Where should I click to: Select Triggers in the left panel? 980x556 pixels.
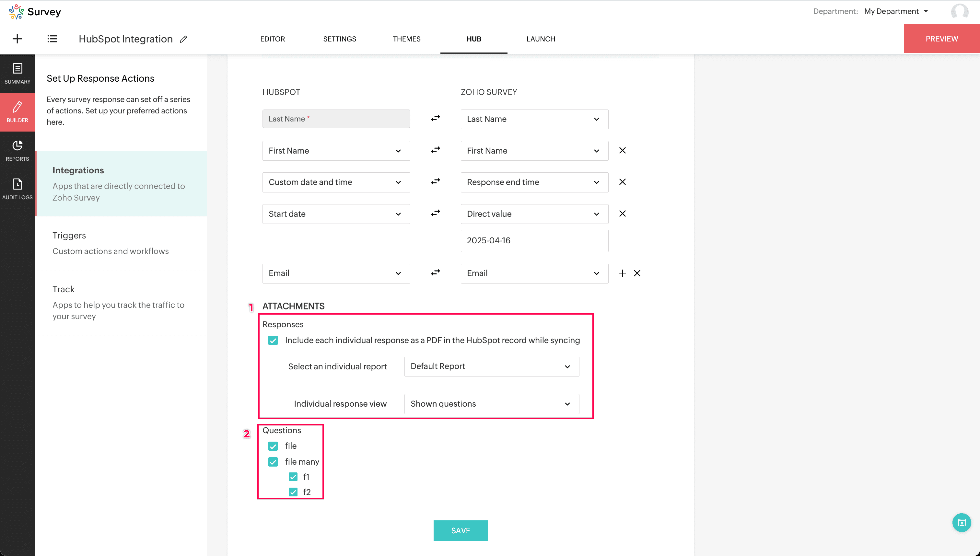pos(122,243)
